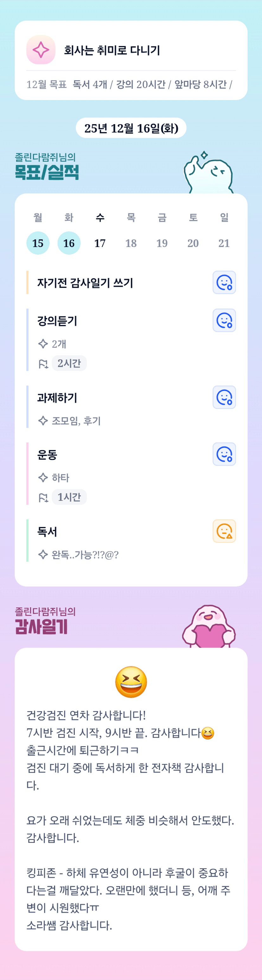Click the 회사는 취미로 다니기 title
Viewport: 262px width, 980px height.
112,50
